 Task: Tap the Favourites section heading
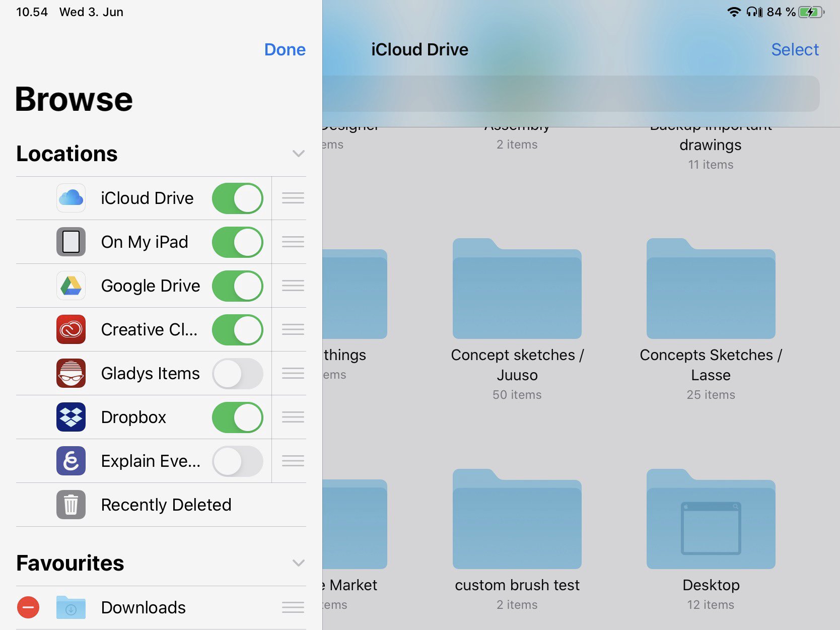point(70,563)
